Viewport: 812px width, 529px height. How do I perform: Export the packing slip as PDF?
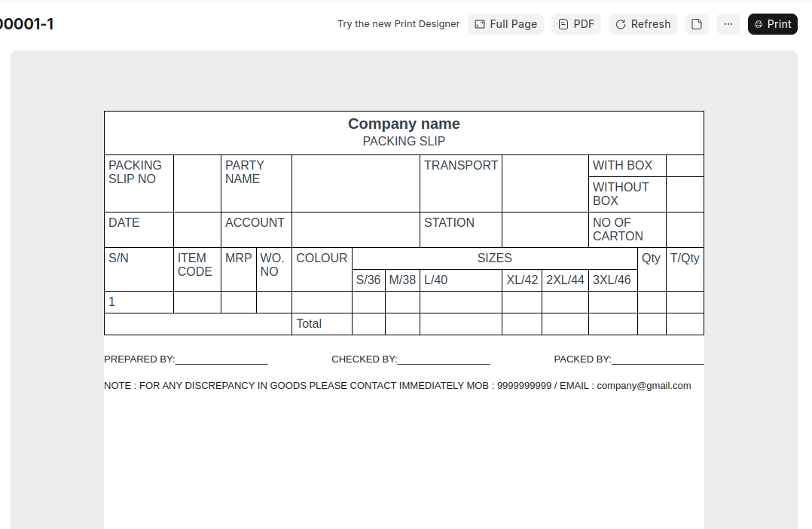pos(575,24)
